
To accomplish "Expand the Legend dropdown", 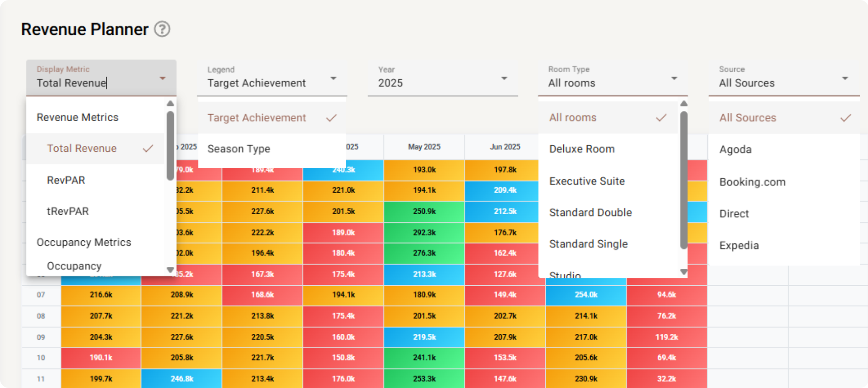I will coord(333,78).
